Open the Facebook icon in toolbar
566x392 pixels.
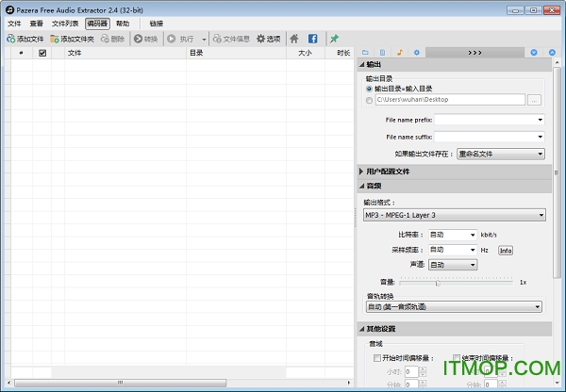pos(312,39)
